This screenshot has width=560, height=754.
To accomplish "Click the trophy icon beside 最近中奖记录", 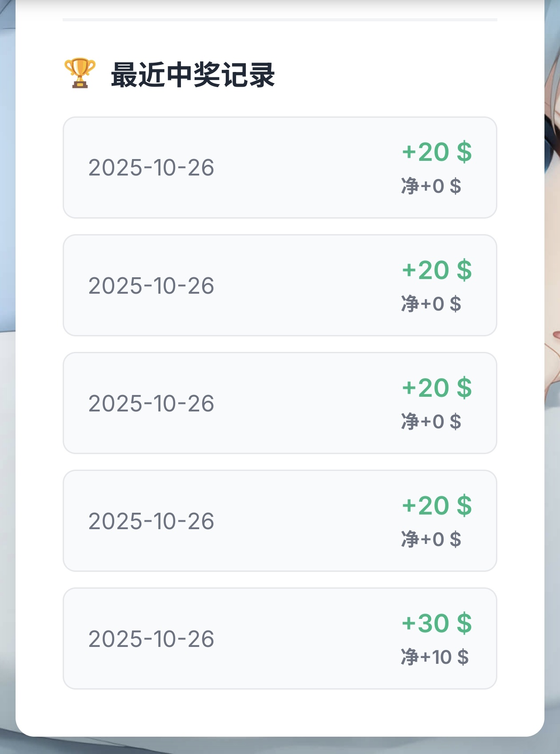I will [x=80, y=73].
